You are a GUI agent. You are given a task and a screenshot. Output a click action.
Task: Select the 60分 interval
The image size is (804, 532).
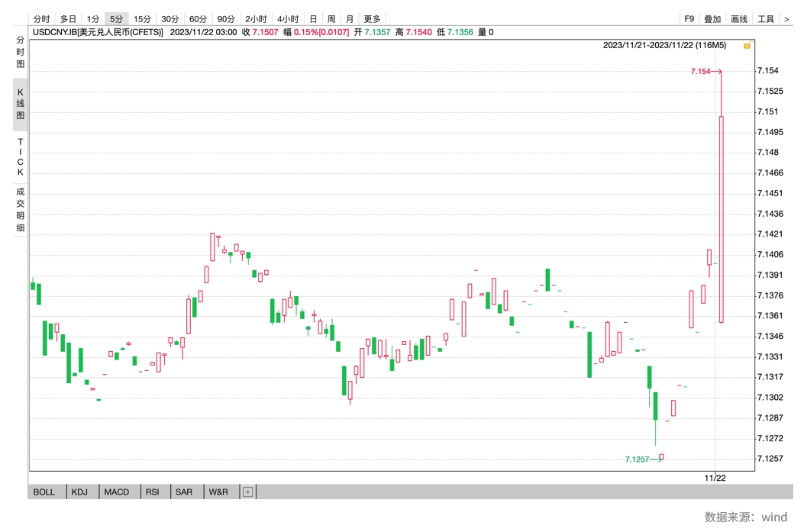point(198,19)
